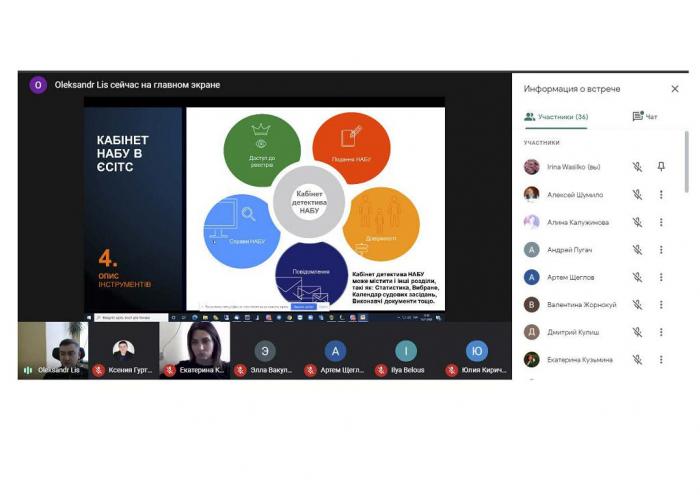Toggle mute for Артем Щеглов in list
Image resolution: width=700 pixels, height=495 pixels.
[637, 277]
